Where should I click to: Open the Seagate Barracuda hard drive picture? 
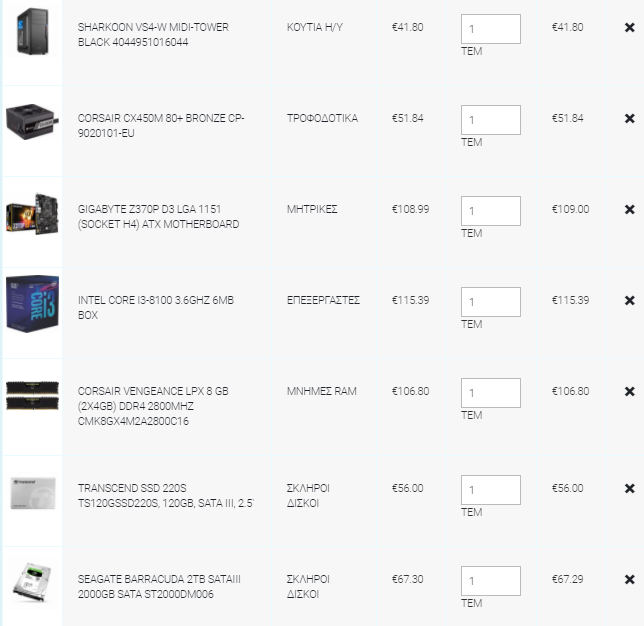point(32,582)
